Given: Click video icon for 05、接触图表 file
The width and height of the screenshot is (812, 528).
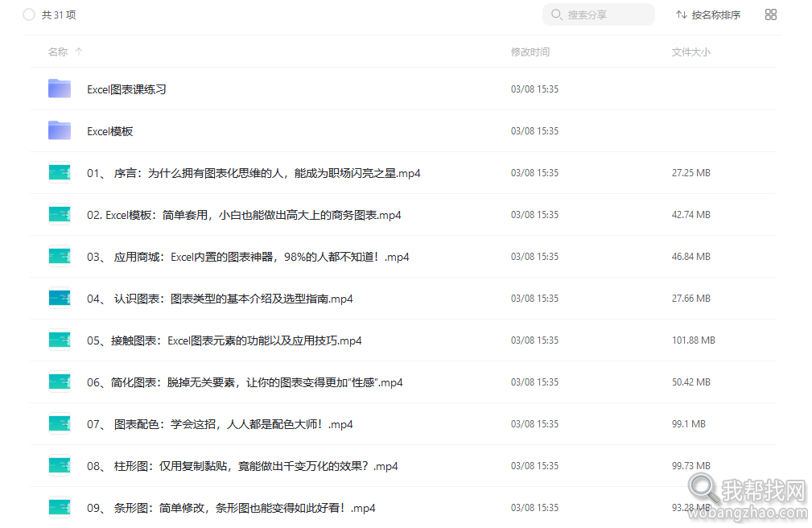Looking at the screenshot, I should (x=60, y=340).
